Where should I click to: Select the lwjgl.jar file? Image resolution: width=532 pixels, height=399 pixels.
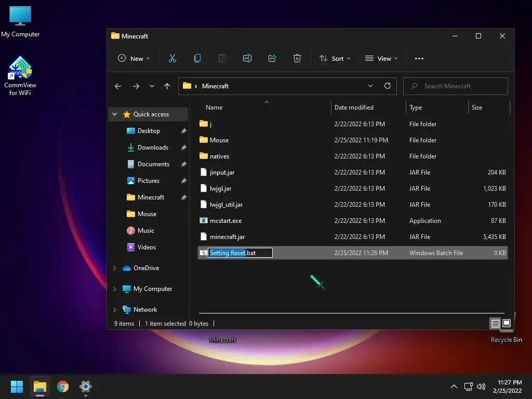coord(353,188)
